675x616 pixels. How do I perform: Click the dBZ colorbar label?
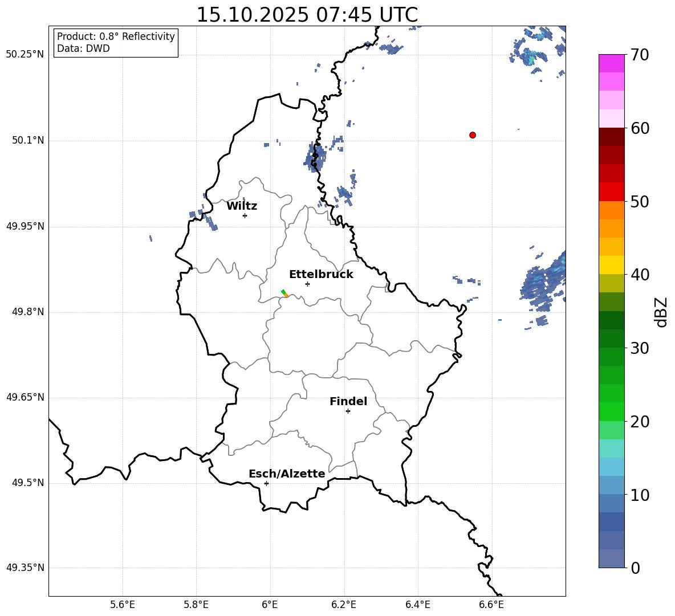pos(661,312)
